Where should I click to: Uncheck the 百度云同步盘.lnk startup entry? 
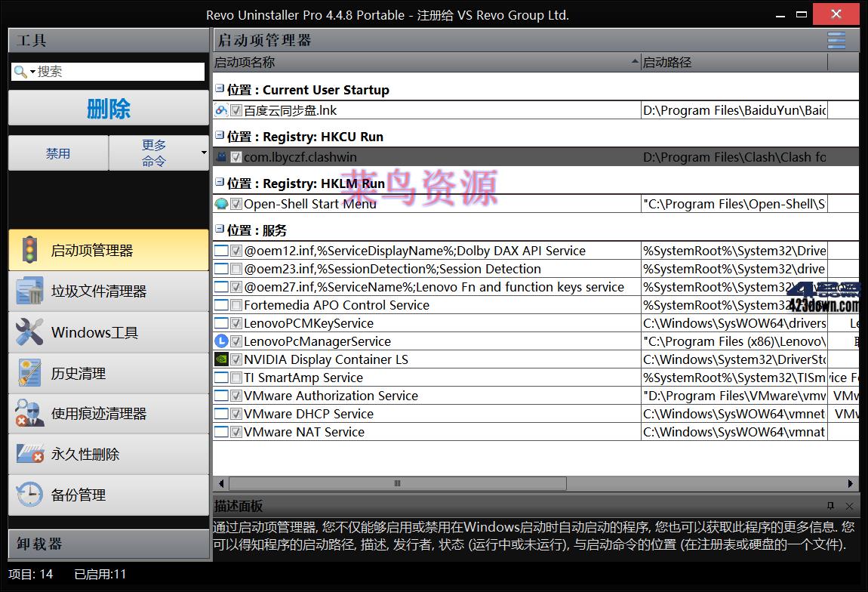pos(236,110)
